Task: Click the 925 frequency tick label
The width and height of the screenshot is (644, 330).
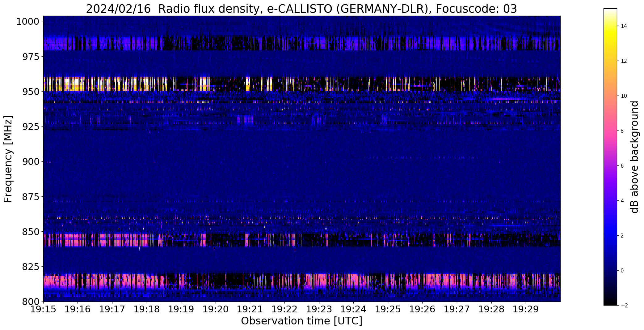Action: [31, 126]
